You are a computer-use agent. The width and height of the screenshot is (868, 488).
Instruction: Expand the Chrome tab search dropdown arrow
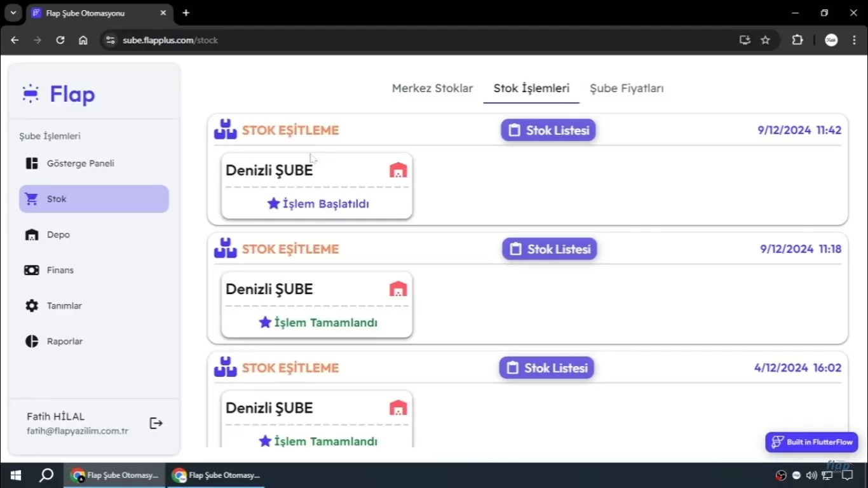(13, 13)
